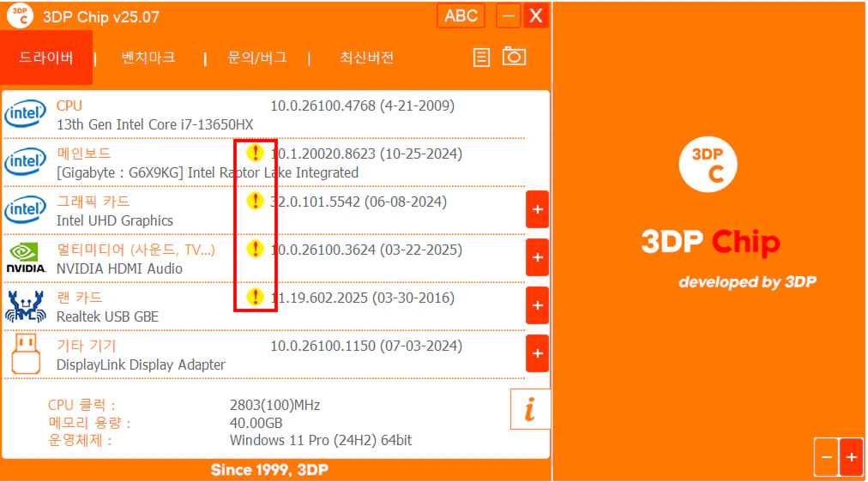Click Realtek USB GBE text
The width and height of the screenshot is (868, 482).
pyautogui.click(x=107, y=317)
